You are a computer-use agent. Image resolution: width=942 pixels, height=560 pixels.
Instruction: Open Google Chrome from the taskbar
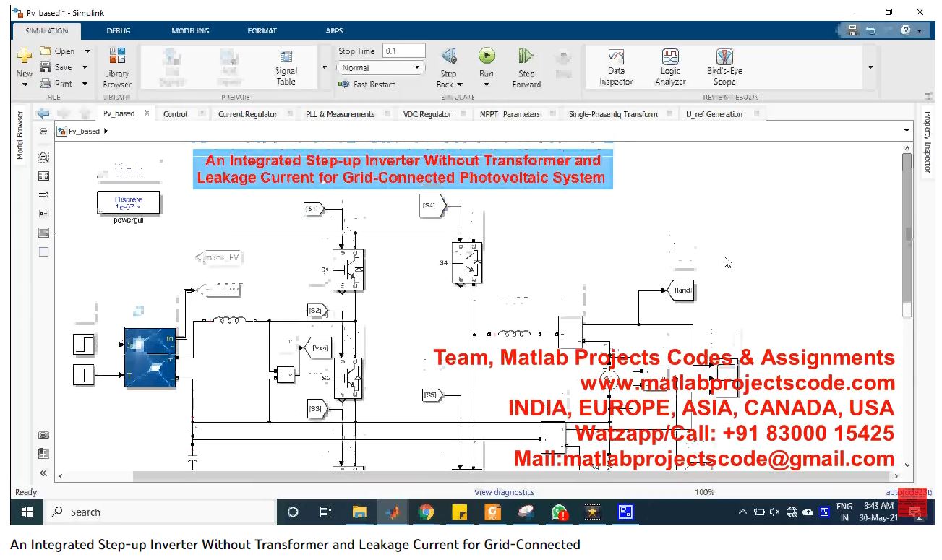[426, 512]
